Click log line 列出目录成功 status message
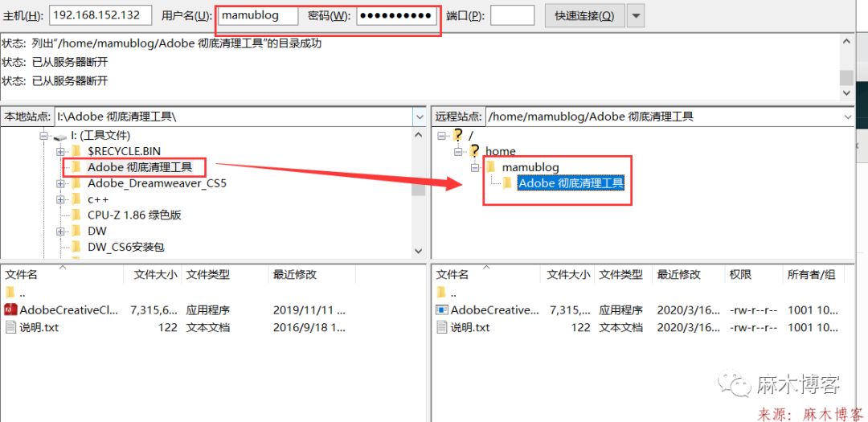The width and height of the screenshot is (868, 422). (162, 43)
